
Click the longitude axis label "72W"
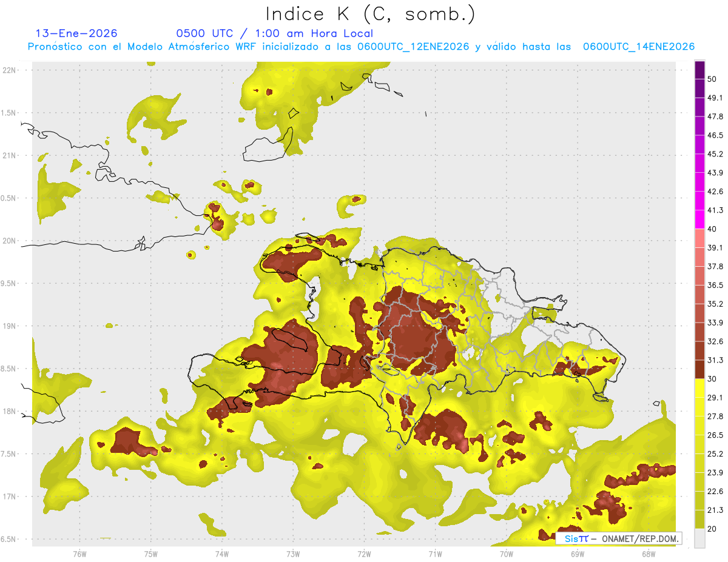click(x=364, y=553)
